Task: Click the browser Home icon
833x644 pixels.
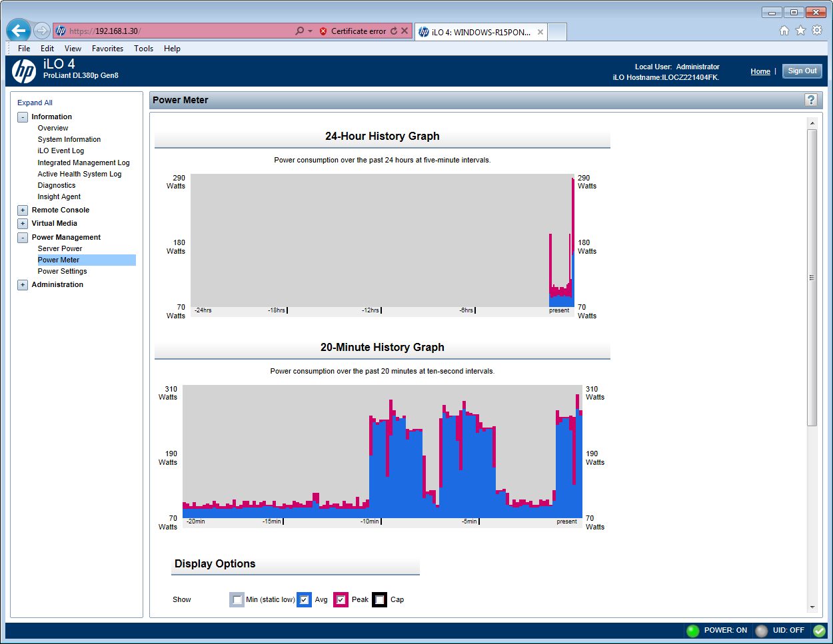Action: [784, 31]
